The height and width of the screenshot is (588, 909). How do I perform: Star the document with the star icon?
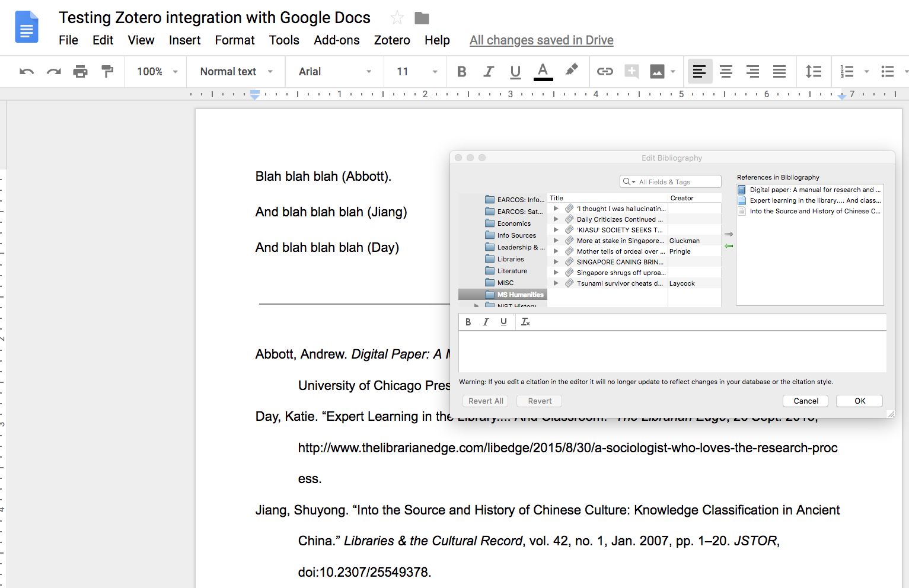[397, 18]
